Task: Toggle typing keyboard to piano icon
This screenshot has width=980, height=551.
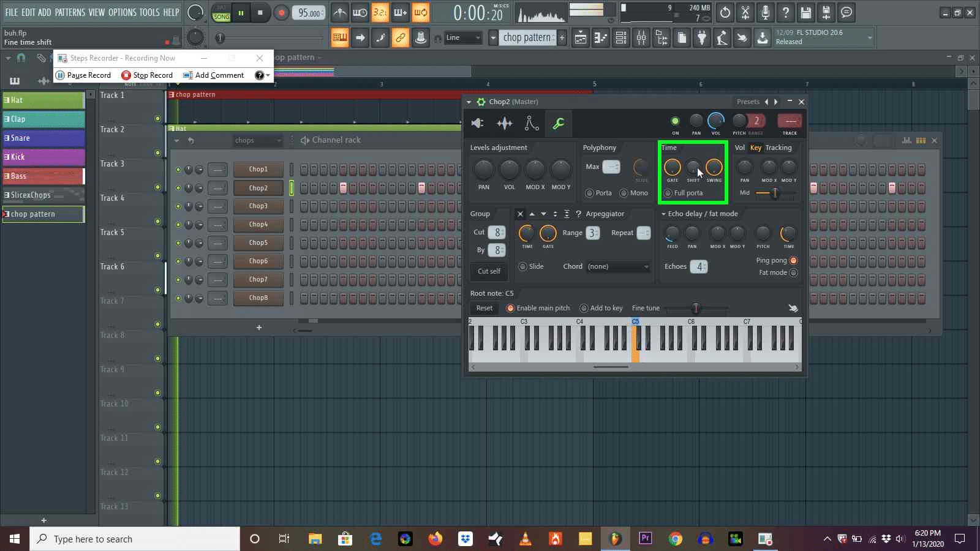Action: [339, 38]
